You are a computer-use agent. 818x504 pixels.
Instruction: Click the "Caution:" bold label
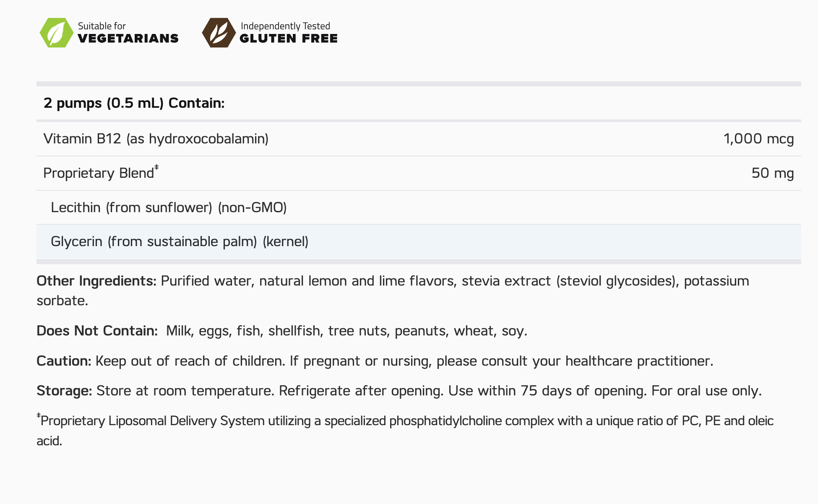pos(64,361)
